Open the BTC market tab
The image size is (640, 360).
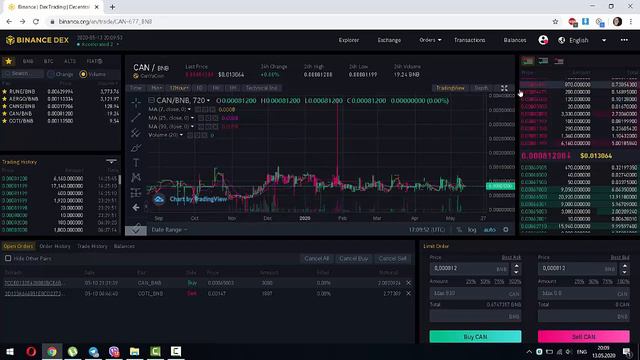click(48, 61)
